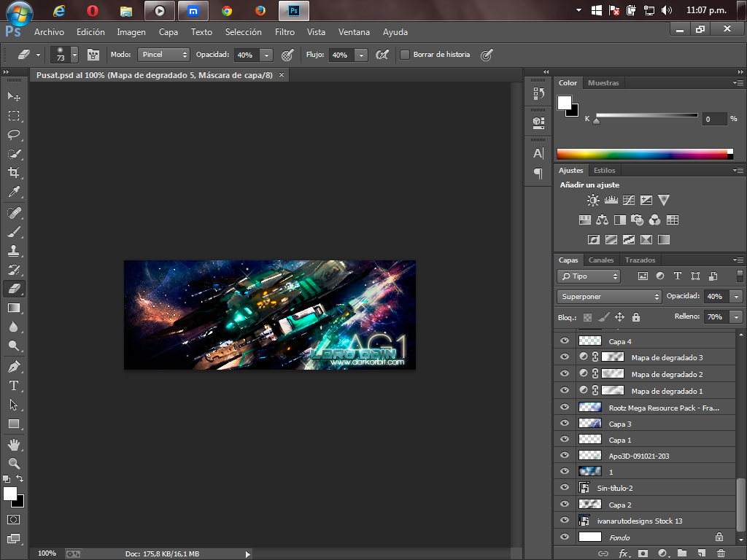This screenshot has height=560, width=747.
Task: Add a Brightness/Contrast adjustment
Action: pyautogui.click(x=592, y=200)
